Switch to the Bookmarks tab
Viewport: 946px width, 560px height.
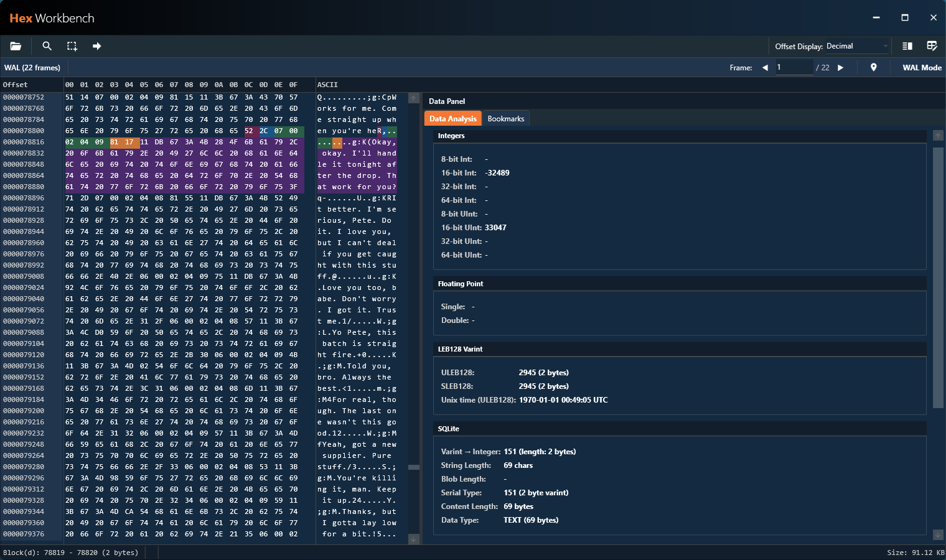tap(506, 119)
